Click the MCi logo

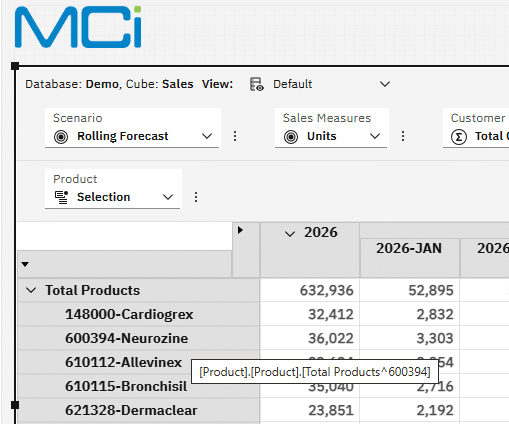[78, 27]
